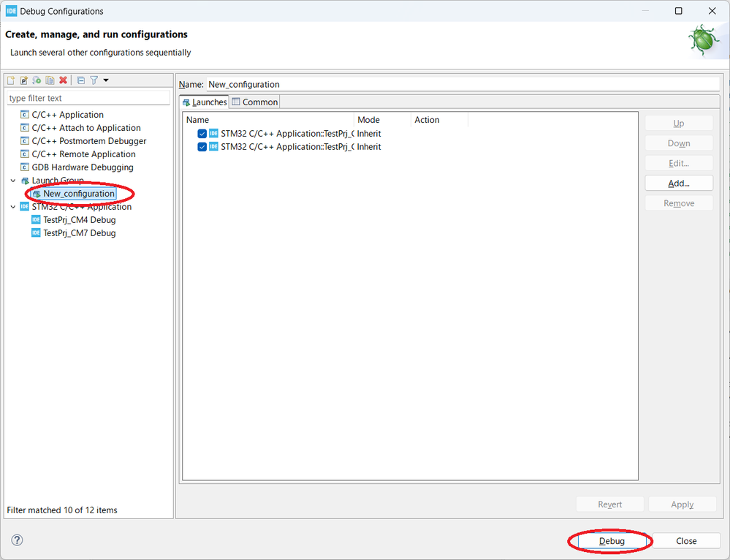Select GDB Hardware Debugging type
The image size is (730, 560).
83,167
